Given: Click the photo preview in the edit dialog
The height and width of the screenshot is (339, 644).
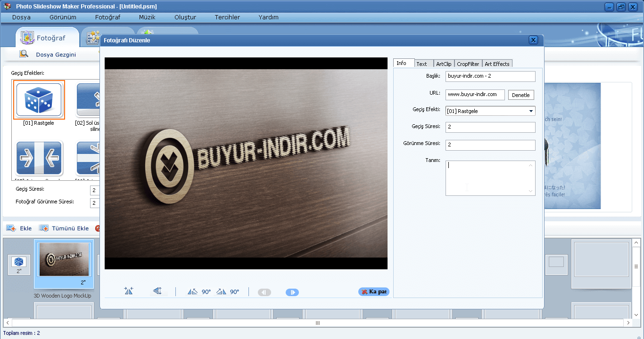Looking at the screenshot, I should 246,163.
